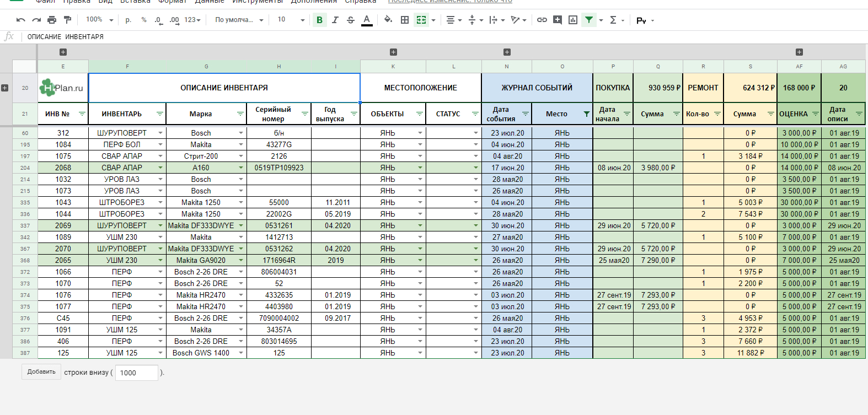The width and height of the screenshot is (868, 415).
Task: Open borders options
Action: (405, 20)
